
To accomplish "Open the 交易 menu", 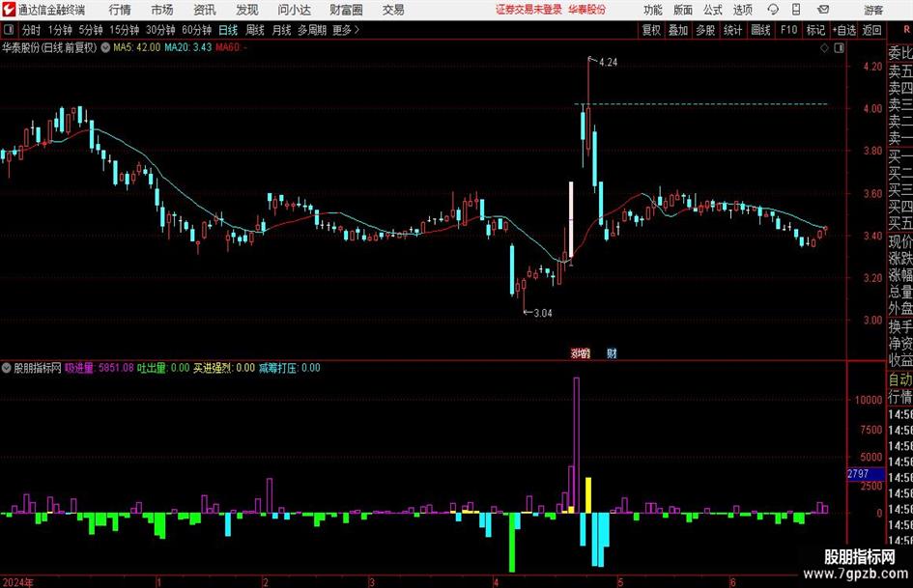I will [x=393, y=10].
